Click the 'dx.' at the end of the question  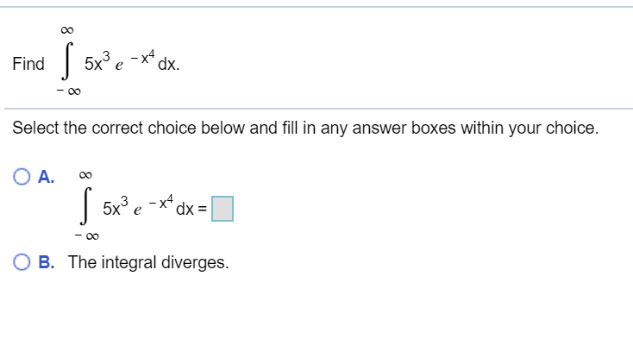(x=169, y=64)
